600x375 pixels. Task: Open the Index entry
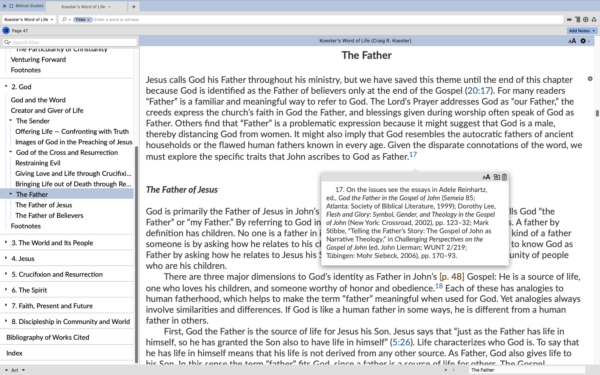[x=14, y=353]
